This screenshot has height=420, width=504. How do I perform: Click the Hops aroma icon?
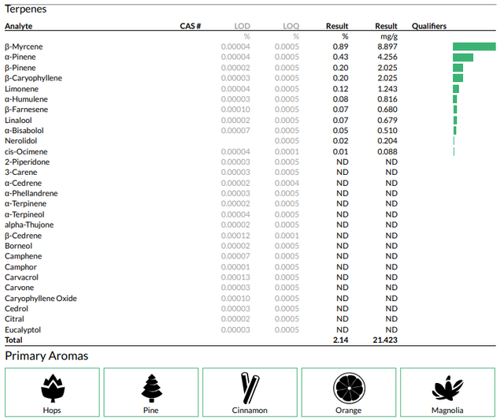point(53,388)
